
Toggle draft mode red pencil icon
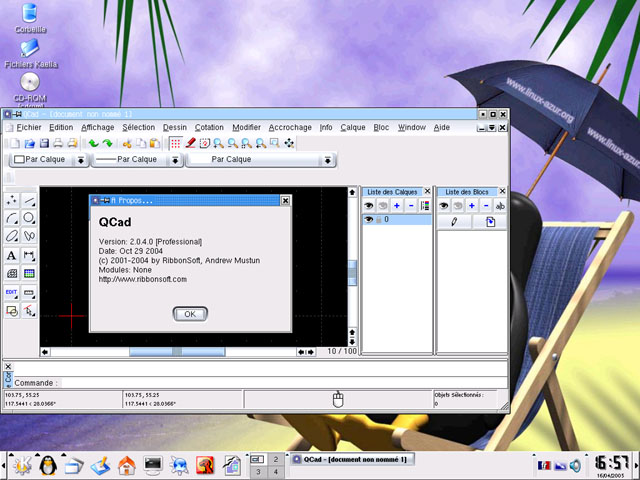pos(191,143)
